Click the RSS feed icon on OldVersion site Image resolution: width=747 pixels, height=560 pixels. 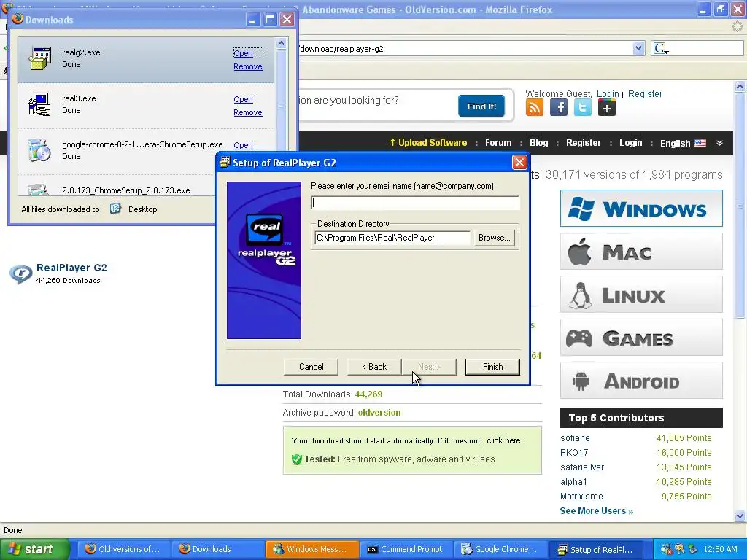click(534, 107)
